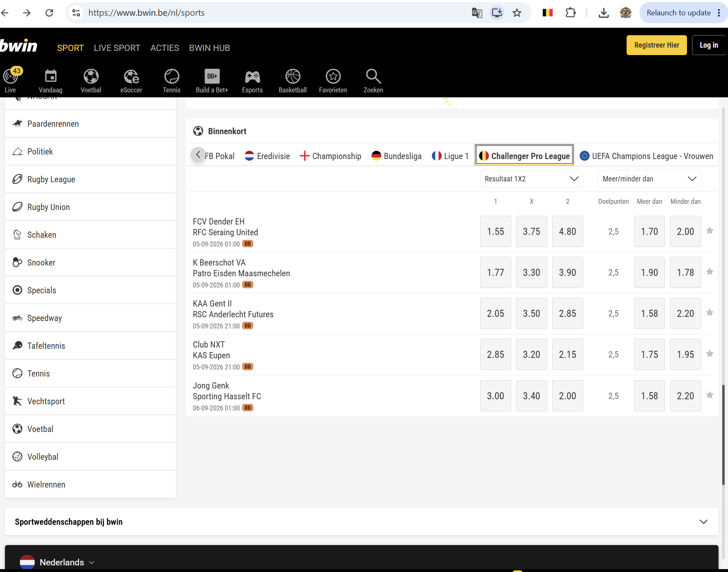728x572 pixels.
Task: Click the Belgian flag extension icon
Action: coord(548,13)
